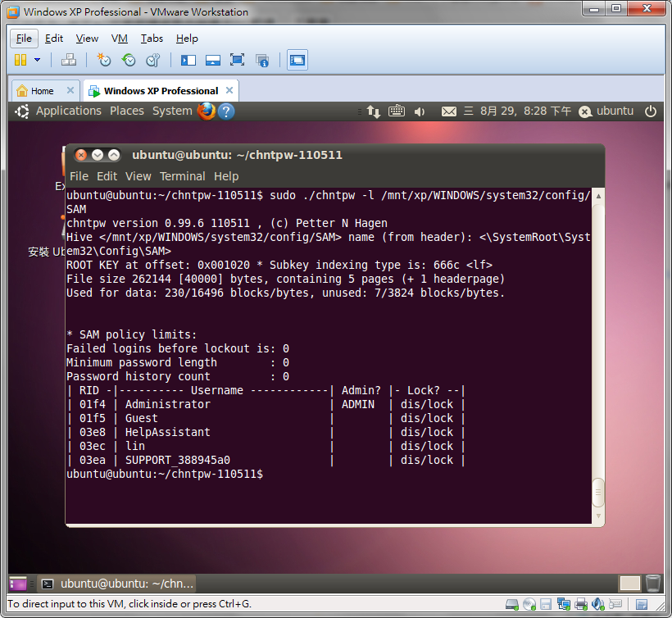This screenshot has height=618, width=672.
Task: Click terminal scrollbar up arrow
Action: [598, 196]
